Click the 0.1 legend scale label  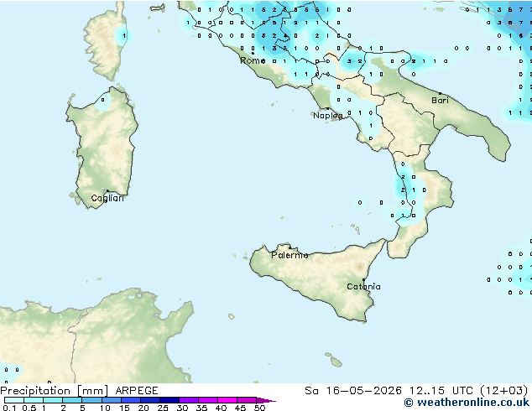coord(9,408)
